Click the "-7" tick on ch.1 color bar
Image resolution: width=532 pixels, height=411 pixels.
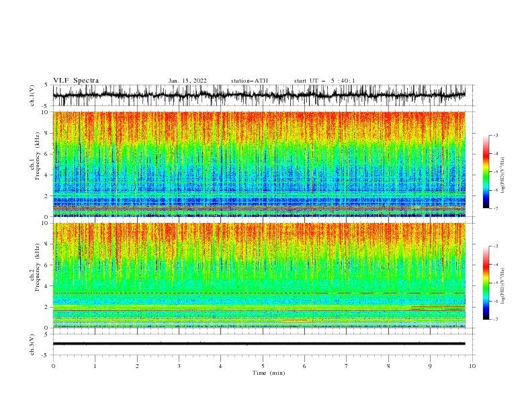pyautogui.click(x=496, y=208)
